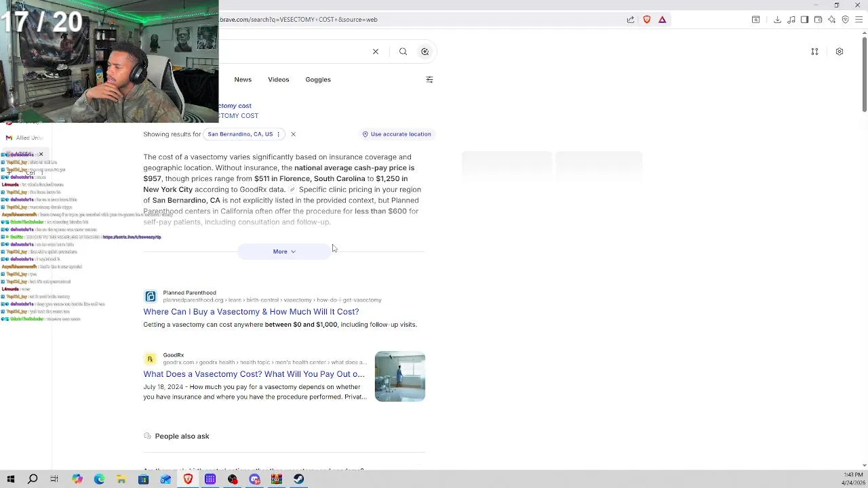Open the browser downloads icon
This screenshot has width=868, height=488.
(778, 20)
